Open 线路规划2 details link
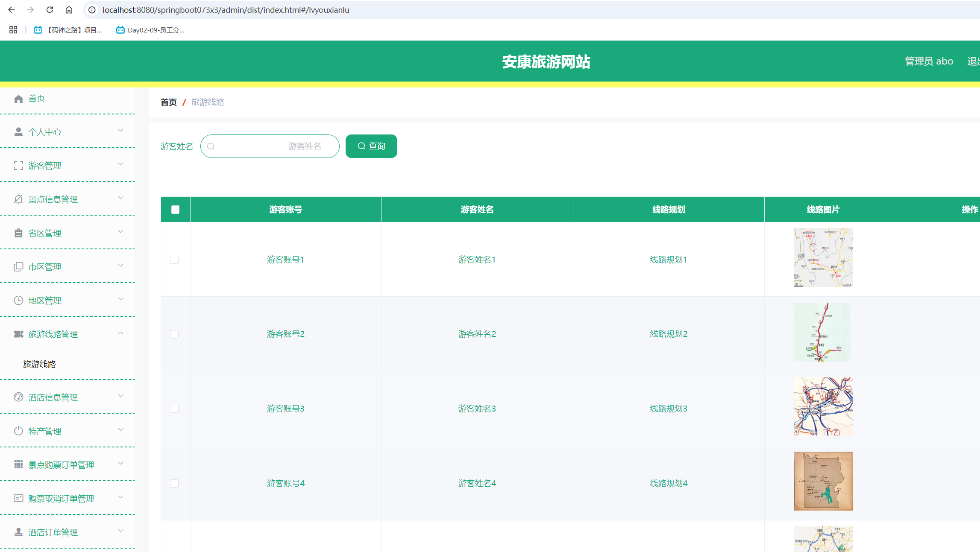Viewport: 980px width, 552px height. point(668,334)
